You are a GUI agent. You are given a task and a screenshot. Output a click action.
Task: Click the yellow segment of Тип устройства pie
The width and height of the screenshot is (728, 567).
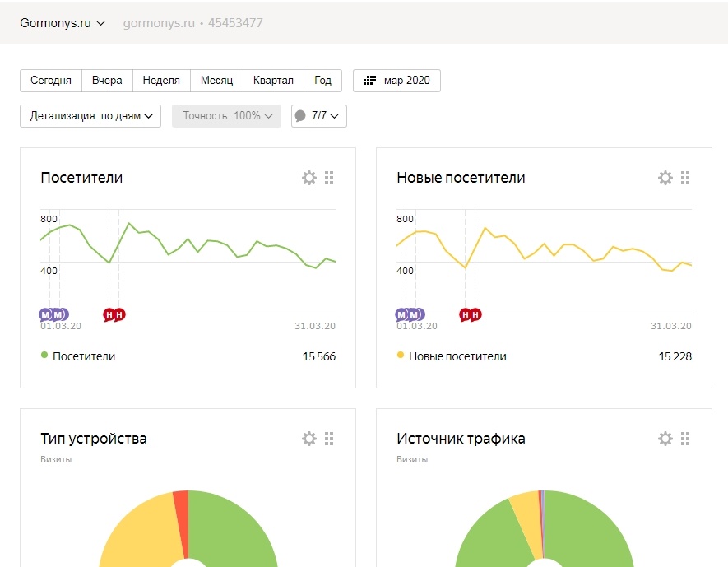click(141, 532)
